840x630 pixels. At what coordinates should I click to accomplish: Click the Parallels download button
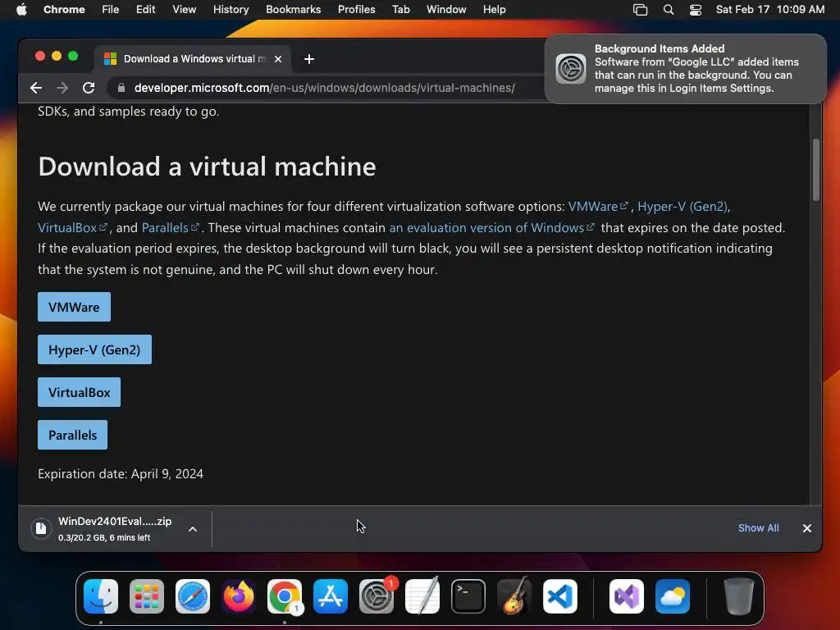coord(72,435)
